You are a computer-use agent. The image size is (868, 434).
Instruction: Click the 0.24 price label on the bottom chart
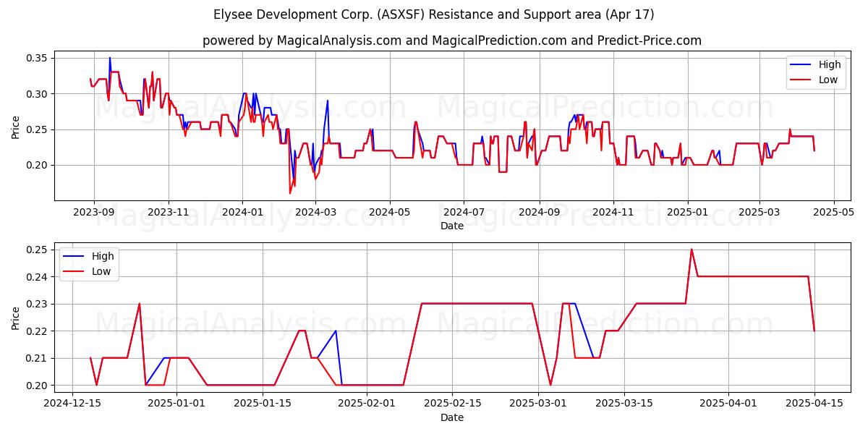click(x=37, y=277)
